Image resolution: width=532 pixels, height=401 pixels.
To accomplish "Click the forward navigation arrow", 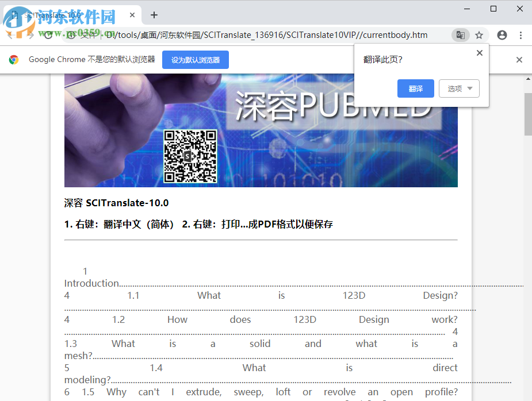I will (x=32, y=35).
